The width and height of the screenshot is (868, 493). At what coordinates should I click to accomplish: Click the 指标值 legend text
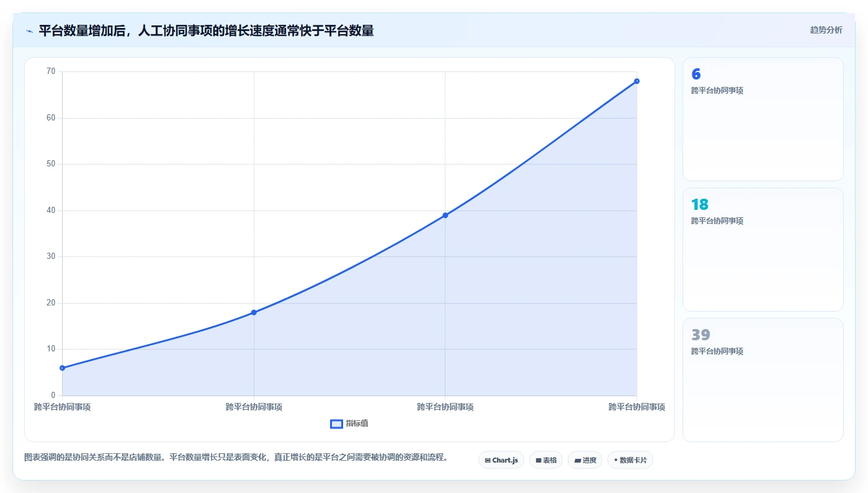[x=357, y=423]
